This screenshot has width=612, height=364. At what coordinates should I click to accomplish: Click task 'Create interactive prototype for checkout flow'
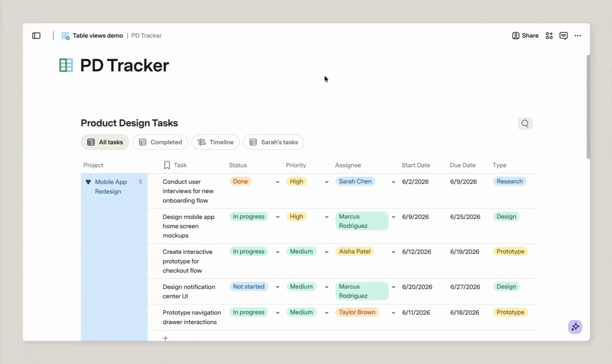pos(188,261)
